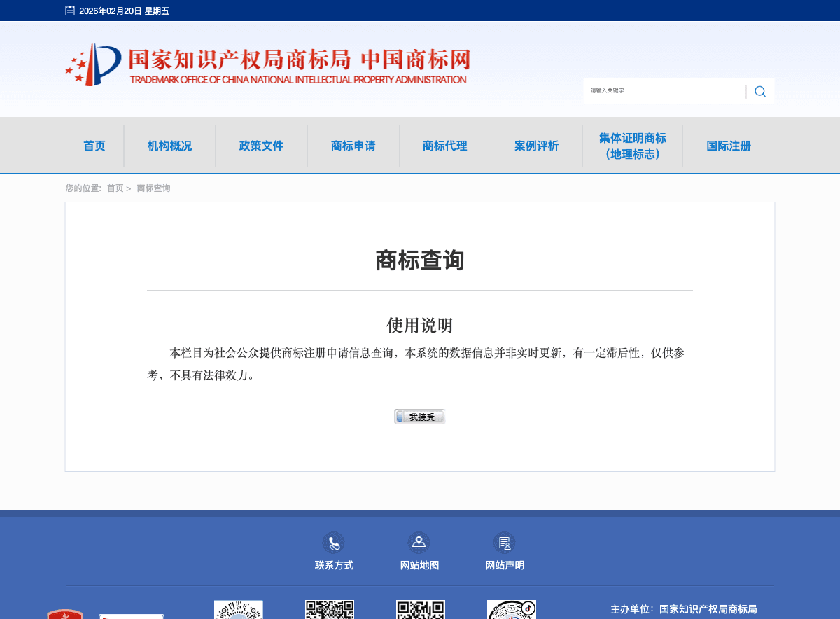Click the WeChat public account QR code

(x=329, y=609)
